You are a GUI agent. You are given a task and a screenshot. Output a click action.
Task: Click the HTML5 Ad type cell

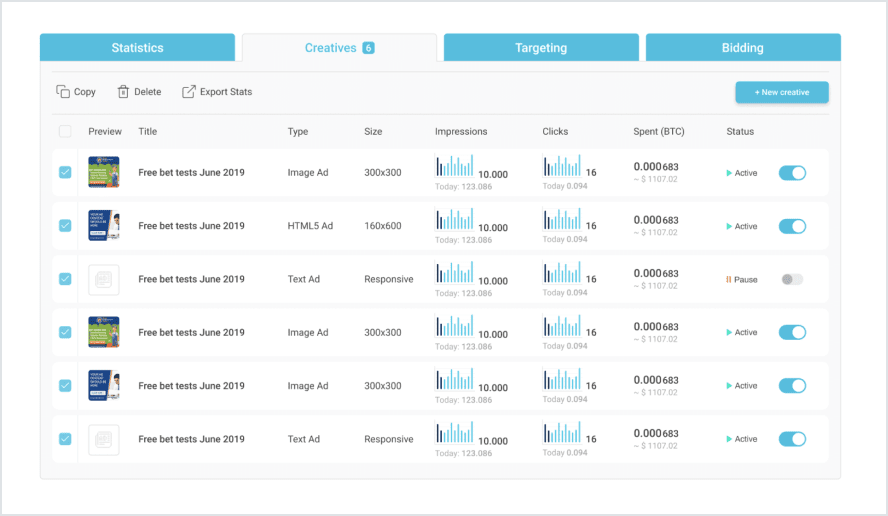pos(310,225)
